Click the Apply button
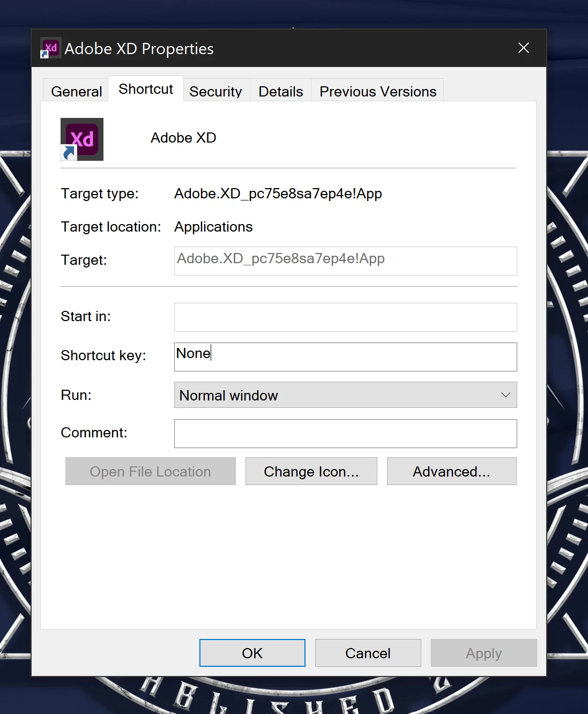 (484, 653)
